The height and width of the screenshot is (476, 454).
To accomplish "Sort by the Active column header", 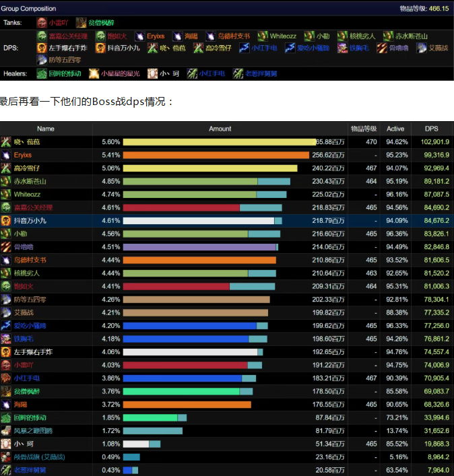I will click(395, 129).
